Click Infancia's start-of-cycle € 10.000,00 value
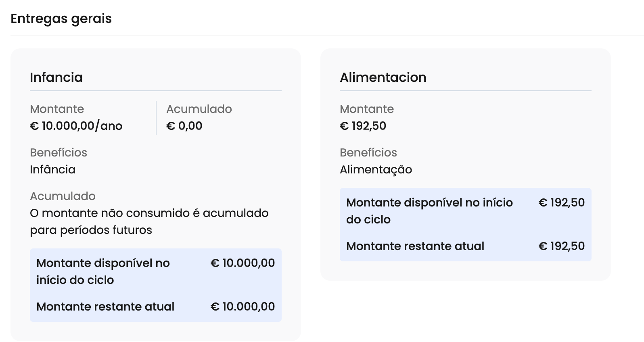Image resolution: width=644 pixels, height=342 pixels. (x=243, y=263)
